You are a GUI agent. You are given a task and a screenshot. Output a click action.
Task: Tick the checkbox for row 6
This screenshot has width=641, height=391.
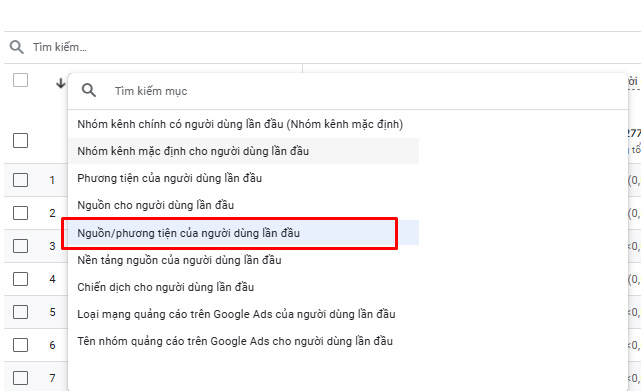click(20, 345)
